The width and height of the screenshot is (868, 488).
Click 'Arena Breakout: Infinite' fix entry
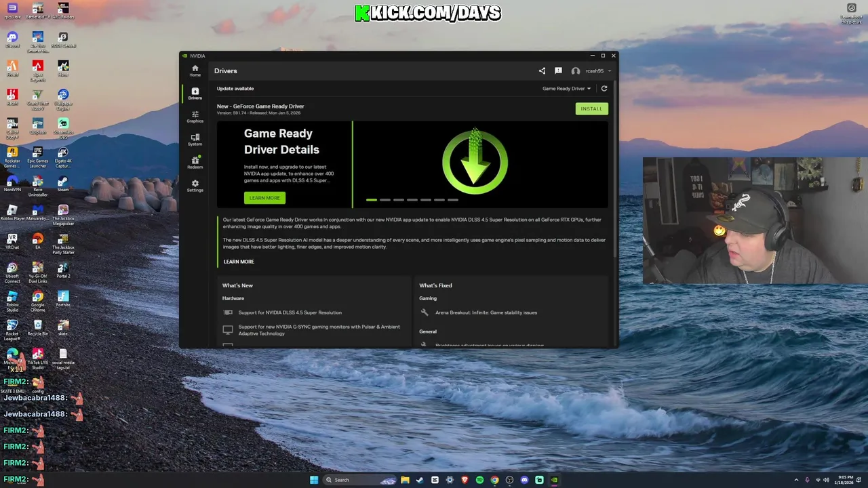pos(486,312)
